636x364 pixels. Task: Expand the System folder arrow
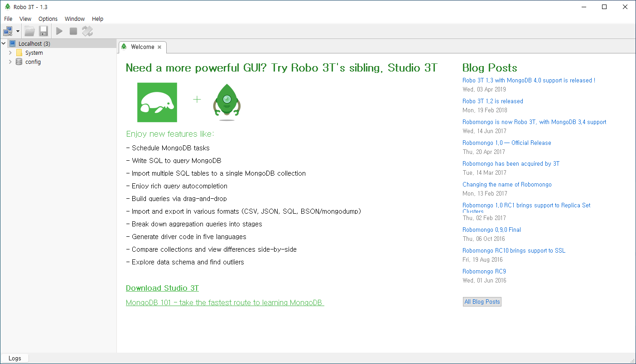[x=10, y=53]
